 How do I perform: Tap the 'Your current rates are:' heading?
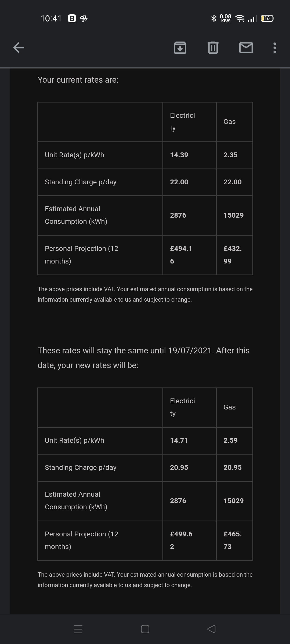click(78, 80)
